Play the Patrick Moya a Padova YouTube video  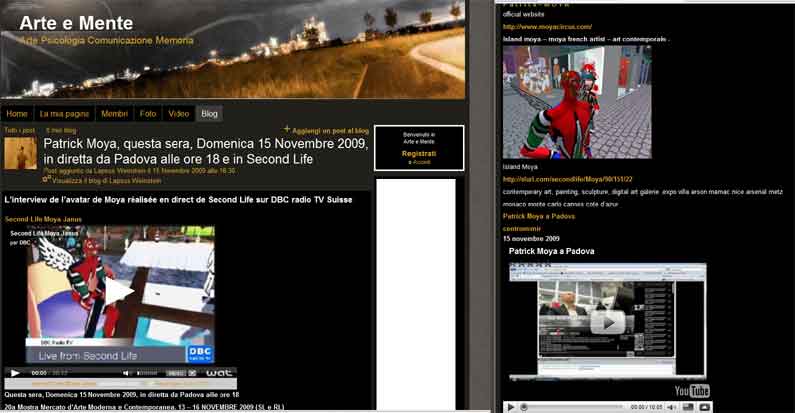(x=606, y=322)
